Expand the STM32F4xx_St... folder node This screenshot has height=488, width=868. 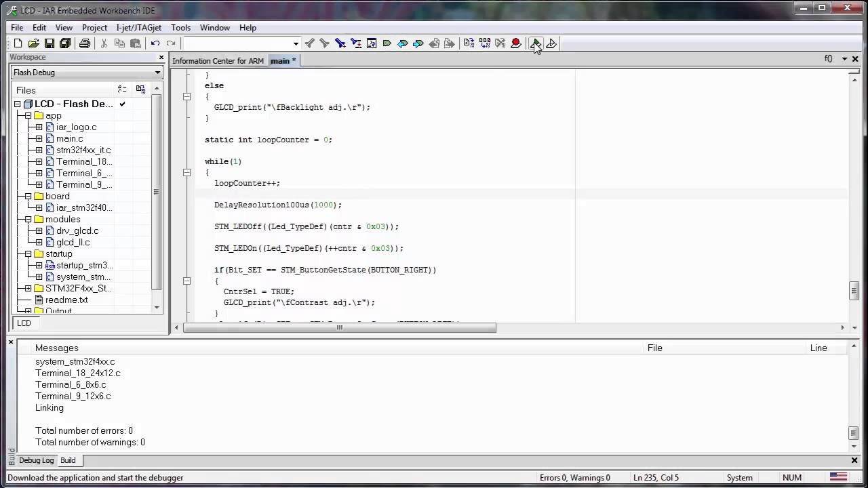pos(28,289)
